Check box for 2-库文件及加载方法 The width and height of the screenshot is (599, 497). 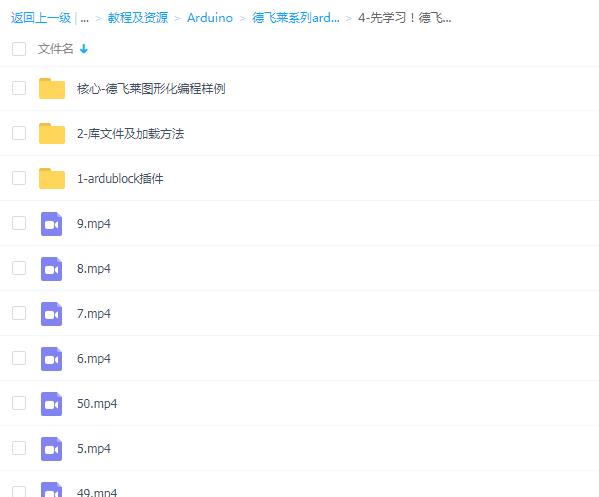19,133
